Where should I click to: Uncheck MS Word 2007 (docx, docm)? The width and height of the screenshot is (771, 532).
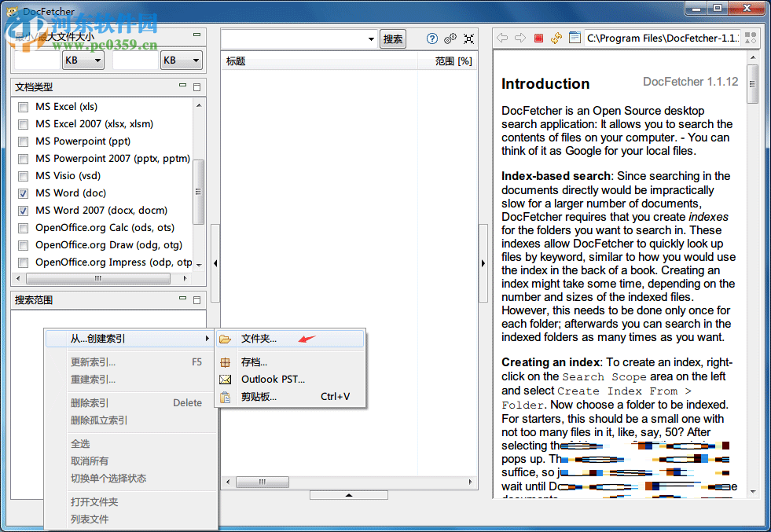(23, 211)
